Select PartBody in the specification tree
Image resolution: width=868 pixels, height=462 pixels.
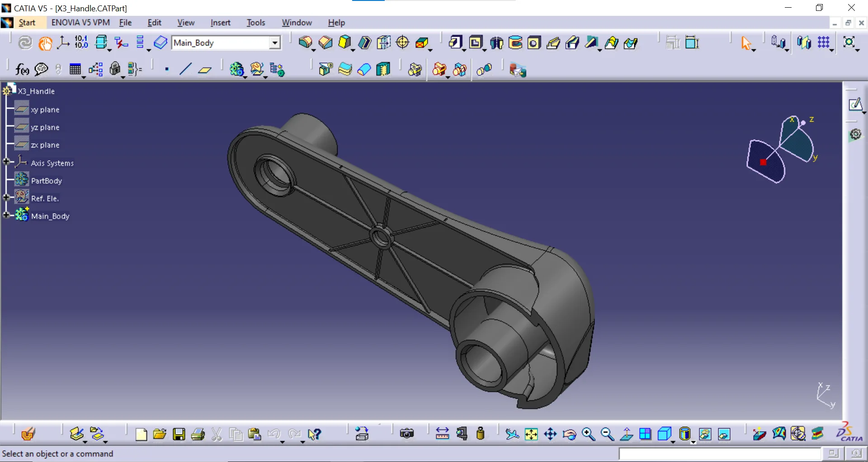(46, 181)
